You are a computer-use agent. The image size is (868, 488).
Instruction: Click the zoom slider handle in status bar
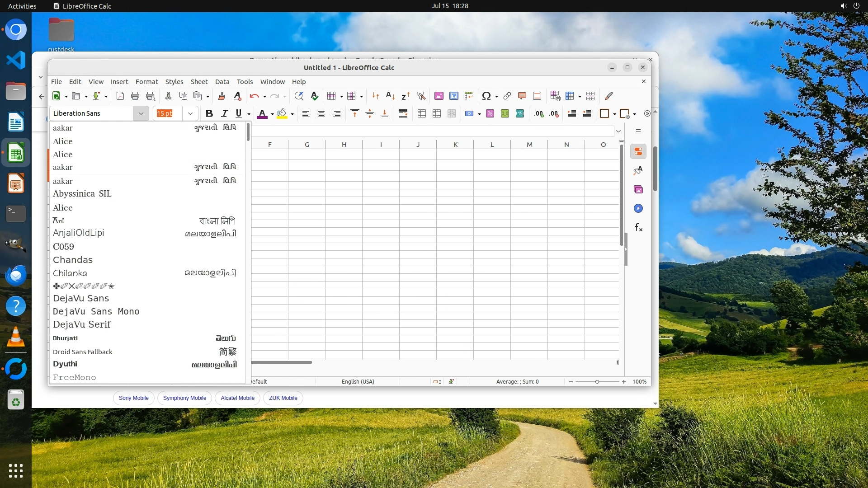click(x=597, y=382)
